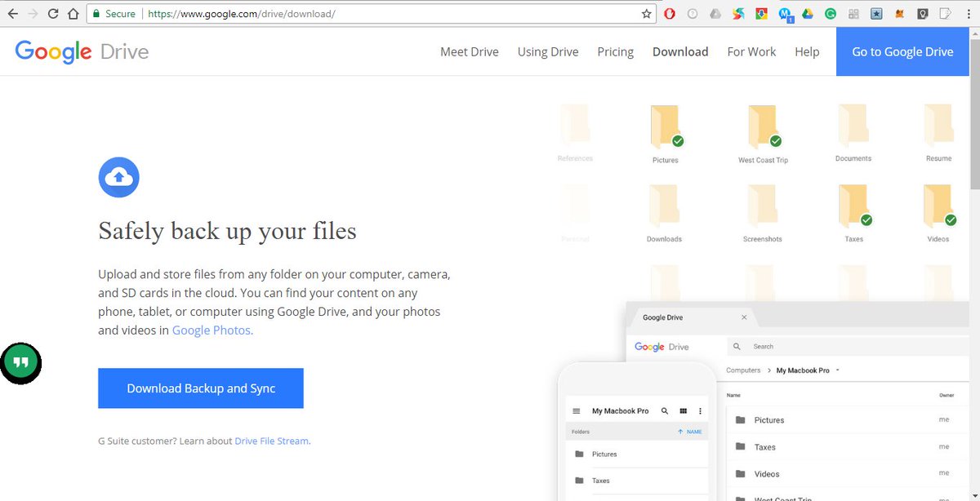Click the Screenshots folder icon
980x501 pixels.
763,206
